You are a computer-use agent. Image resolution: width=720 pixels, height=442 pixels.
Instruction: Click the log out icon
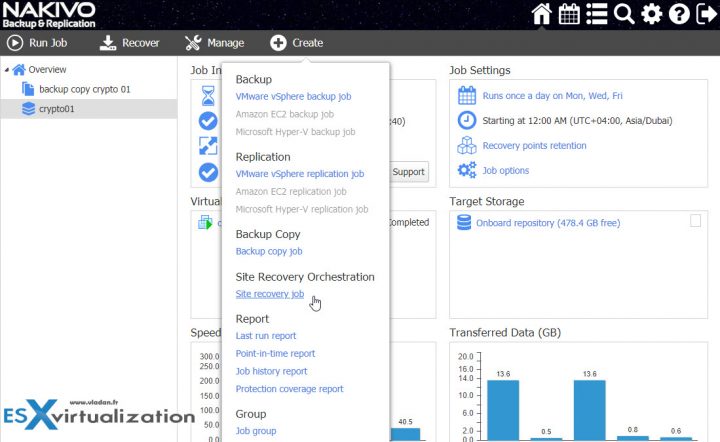pos(706,14)
